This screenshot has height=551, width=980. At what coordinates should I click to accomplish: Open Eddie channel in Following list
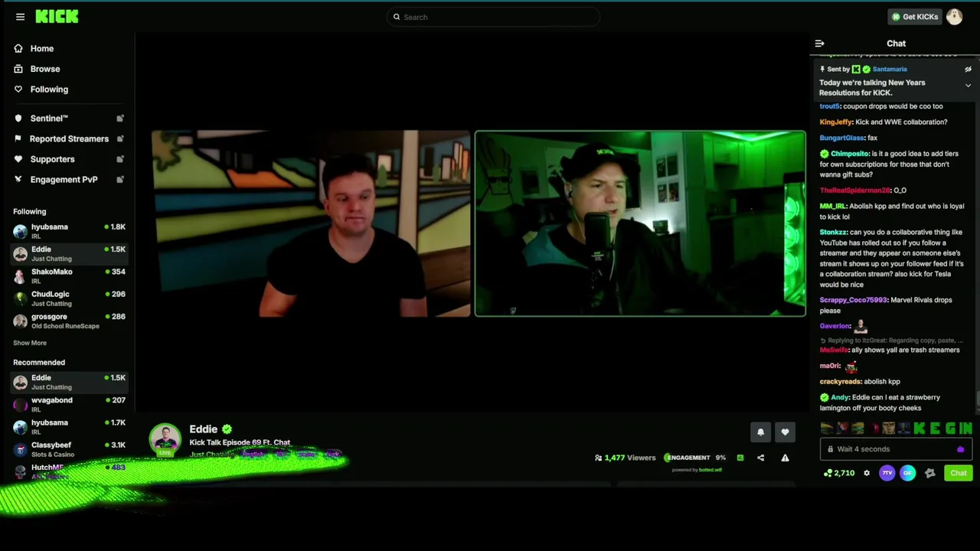click(x=70, y=253)
